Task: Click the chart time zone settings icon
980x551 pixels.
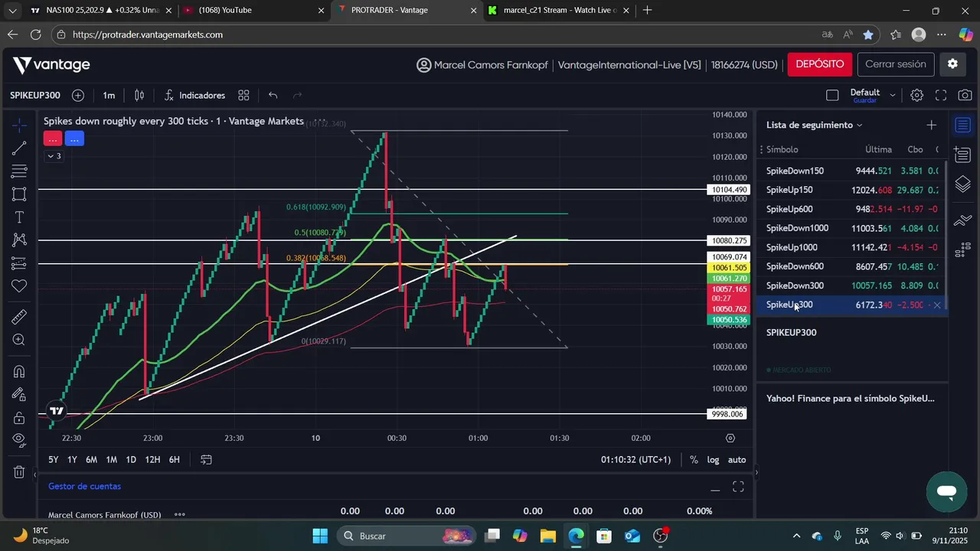Action: [x=730, y=439]
